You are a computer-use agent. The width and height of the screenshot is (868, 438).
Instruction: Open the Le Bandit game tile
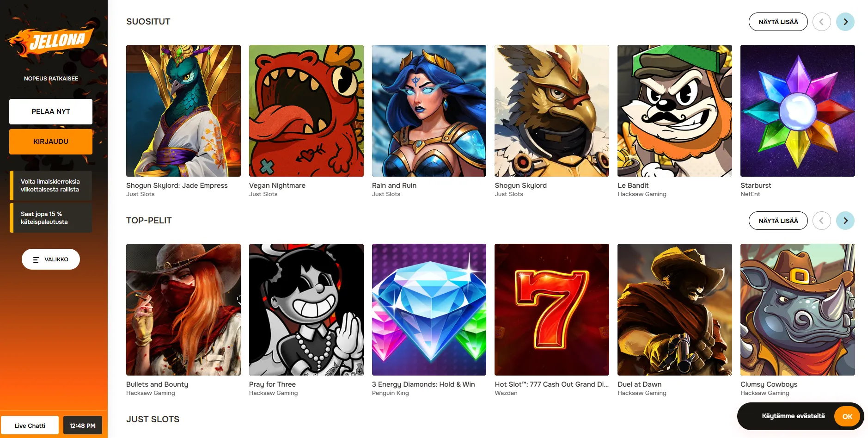tap(675, 111)
